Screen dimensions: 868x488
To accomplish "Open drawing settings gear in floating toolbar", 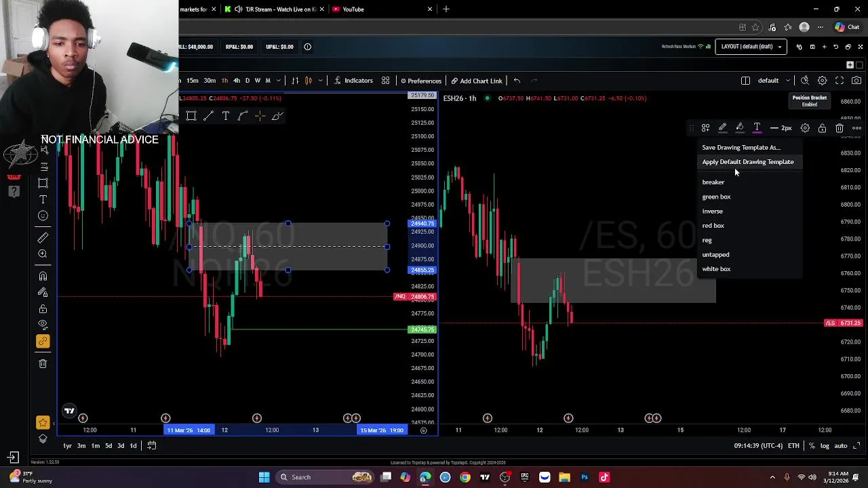I will 805,128.
